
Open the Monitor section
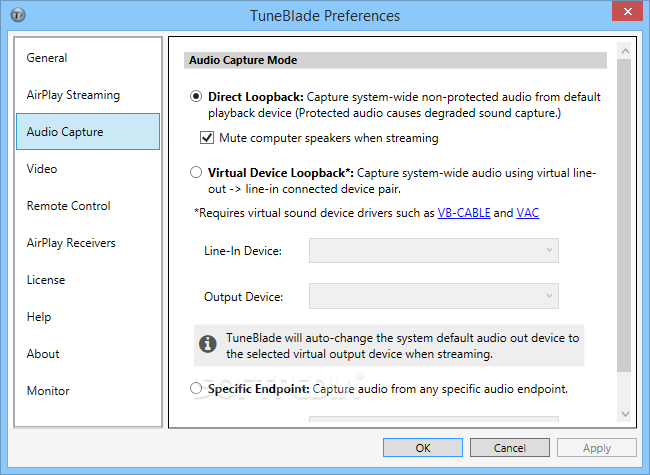pos(88,390)
